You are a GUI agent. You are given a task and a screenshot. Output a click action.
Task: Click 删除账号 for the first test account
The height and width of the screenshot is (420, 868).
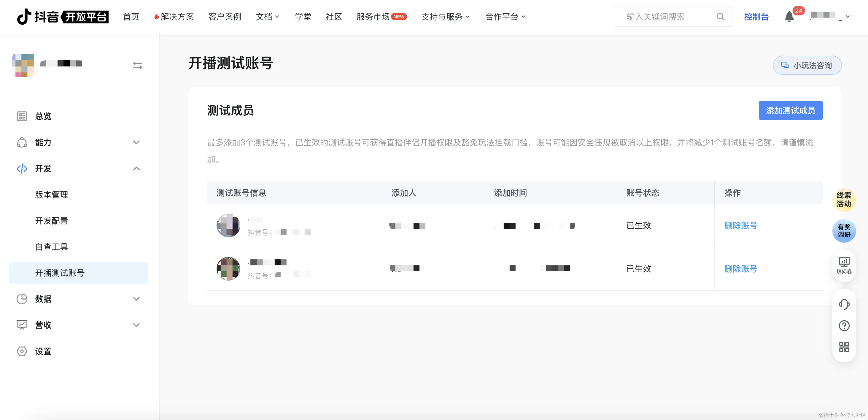pyautogui.click(x=740, y=225)
